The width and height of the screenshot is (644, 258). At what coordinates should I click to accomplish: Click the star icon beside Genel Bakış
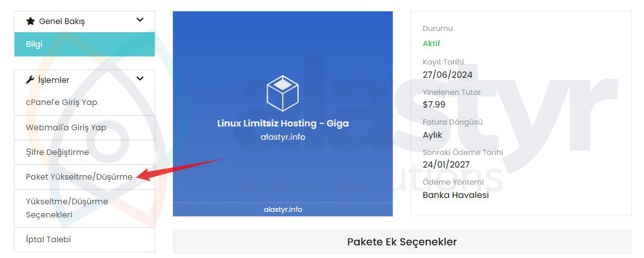click(30, 21)
